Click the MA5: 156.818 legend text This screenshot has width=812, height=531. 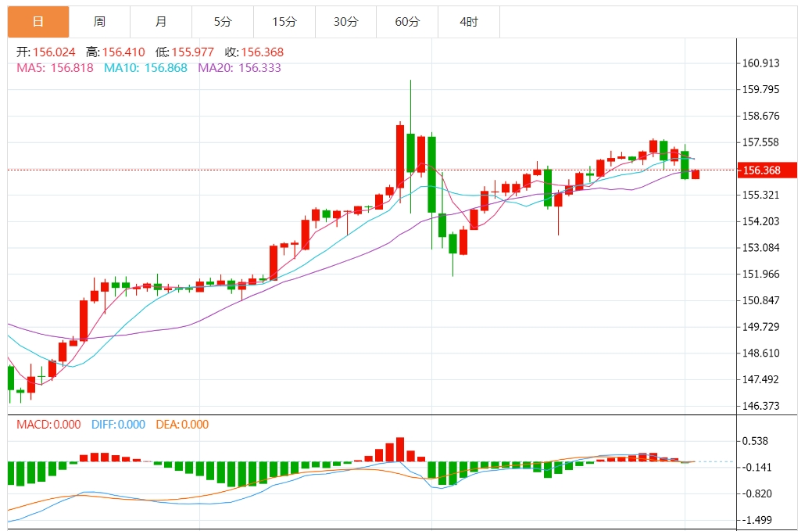[55, 68]
